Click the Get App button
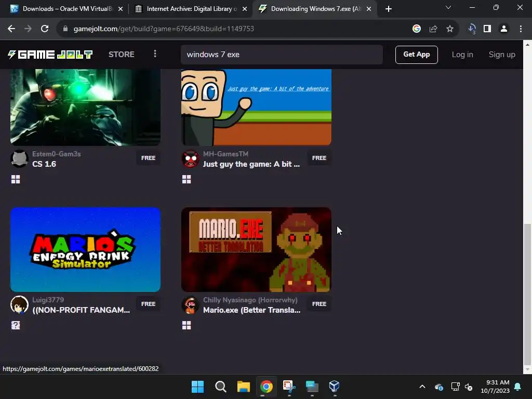Screen dimensions: 532x399 (416, 55)
